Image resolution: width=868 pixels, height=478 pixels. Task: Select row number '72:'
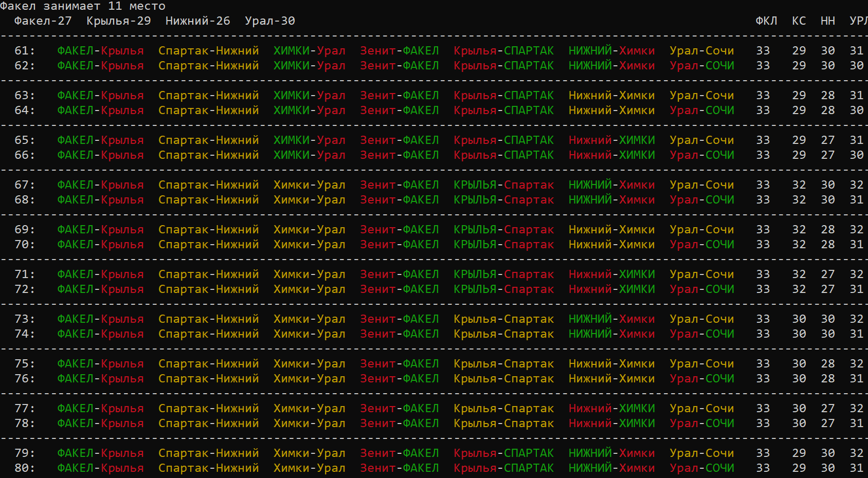(x=25, y=289)
